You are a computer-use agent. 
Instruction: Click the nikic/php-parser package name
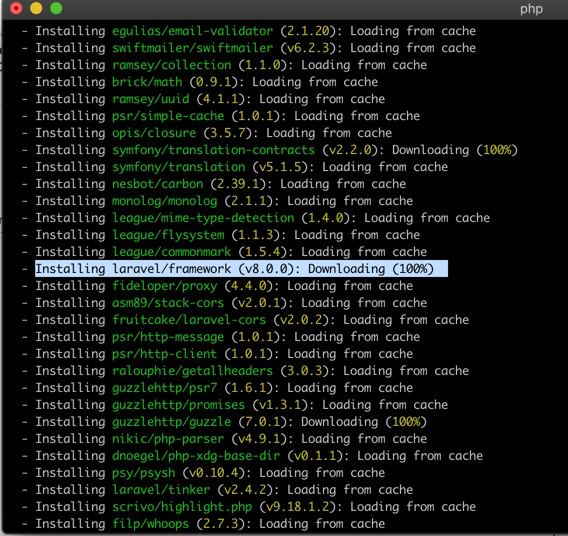tap(168, 439)
